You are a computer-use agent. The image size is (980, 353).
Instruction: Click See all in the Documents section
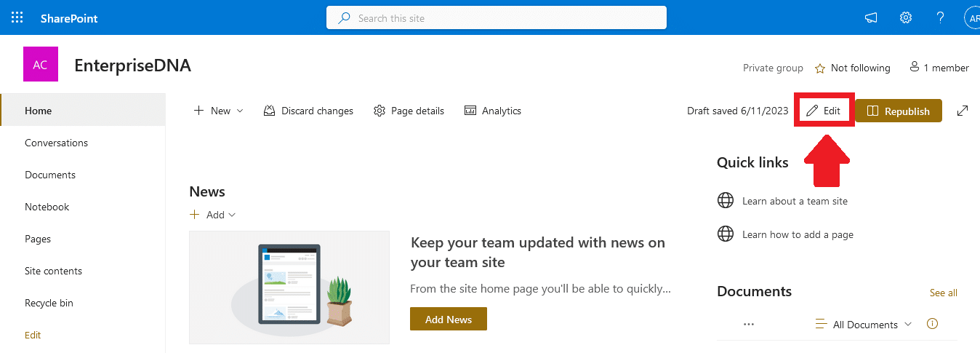coord(943,293)
